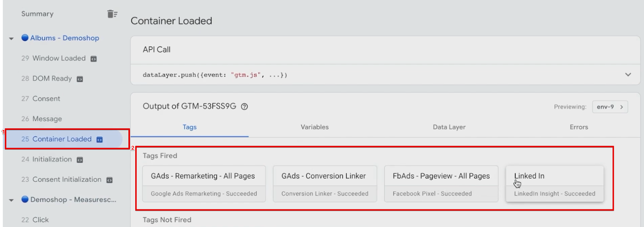Select the 26 Message event

pos(41,119)
